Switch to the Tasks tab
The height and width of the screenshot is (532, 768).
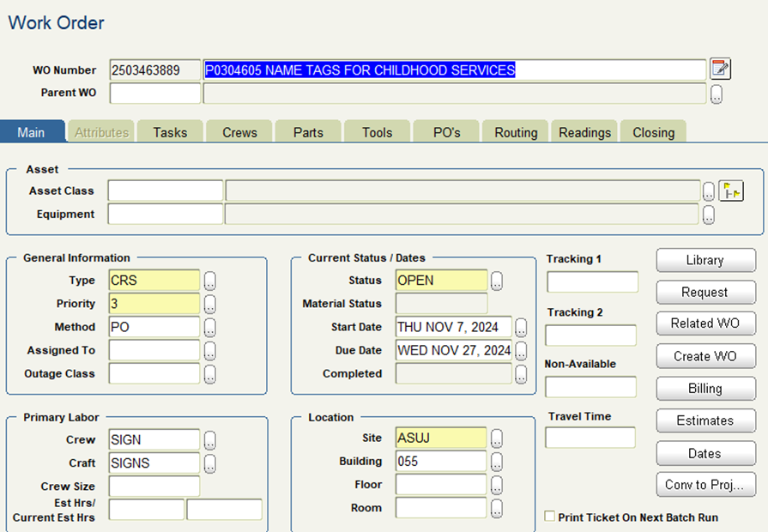pos(170,132)
